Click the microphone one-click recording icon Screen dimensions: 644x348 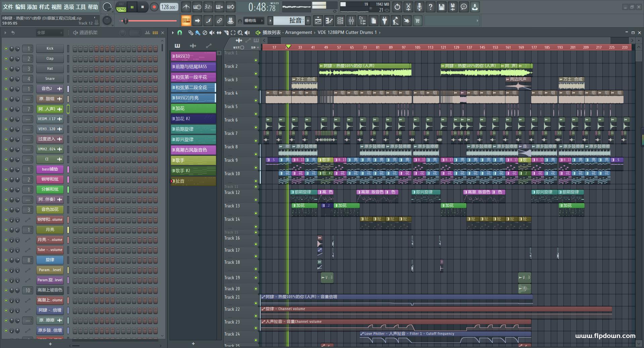coord(419,7)
